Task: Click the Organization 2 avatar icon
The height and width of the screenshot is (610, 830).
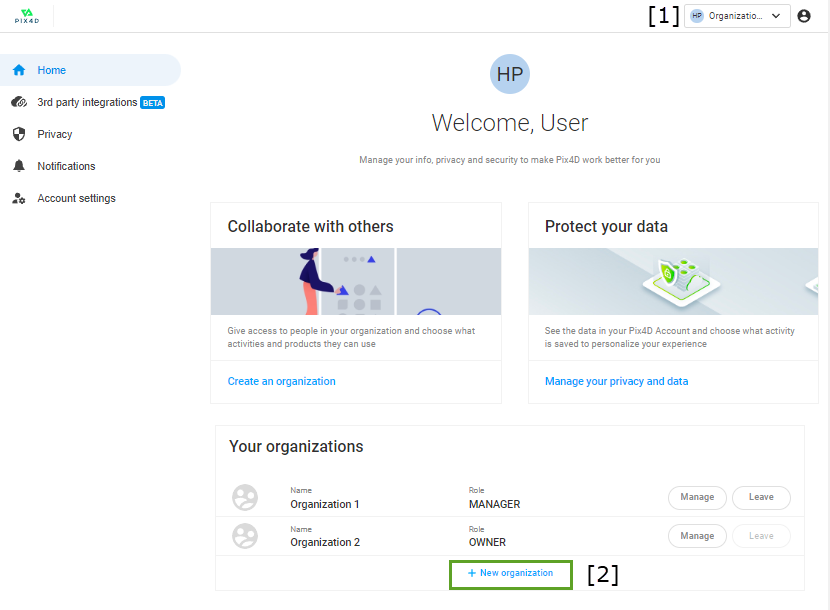Action: (245, 535)
